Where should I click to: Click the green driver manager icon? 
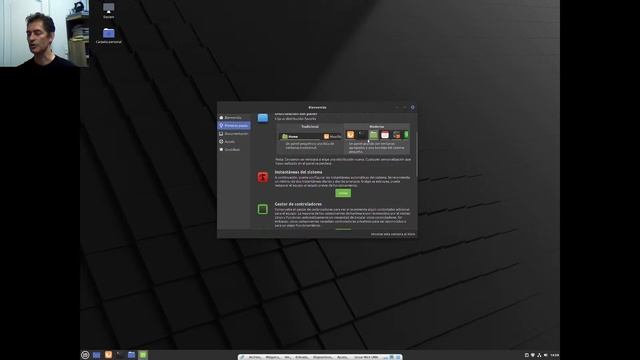[x=262, y=209]
